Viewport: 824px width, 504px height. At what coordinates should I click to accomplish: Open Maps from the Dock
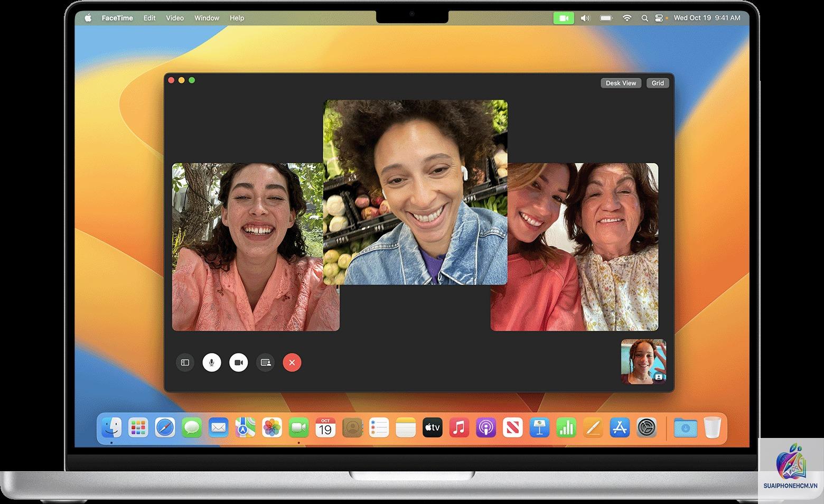[245, 427]
